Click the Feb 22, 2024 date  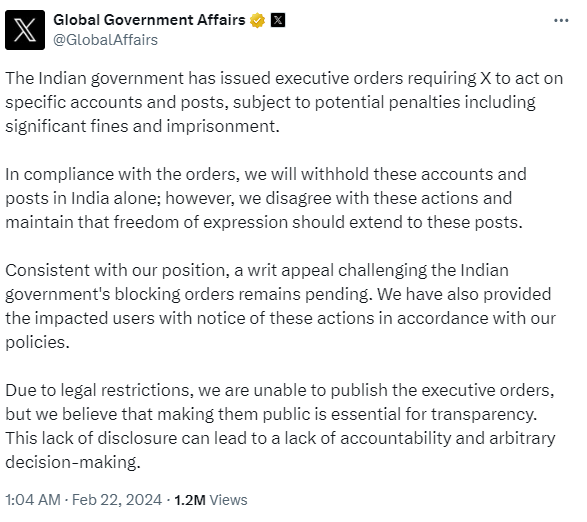pyautogui.click(x=117, y=500)
